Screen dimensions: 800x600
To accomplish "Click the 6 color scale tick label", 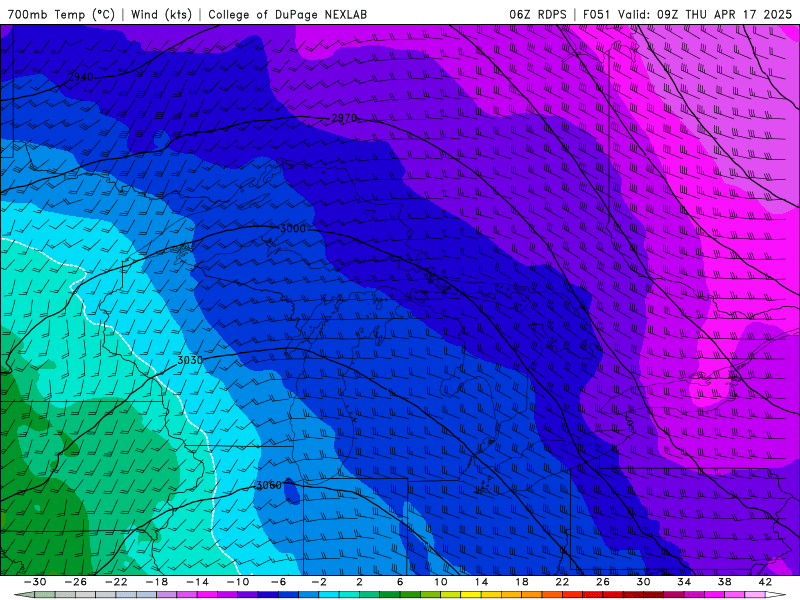I will coord(400,582).
